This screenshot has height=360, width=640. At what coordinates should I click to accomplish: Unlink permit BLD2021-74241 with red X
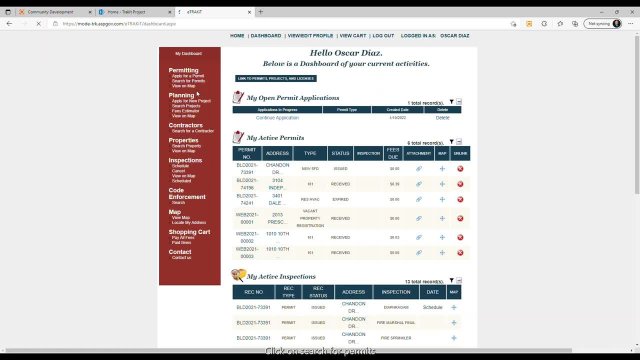(460, 200)
